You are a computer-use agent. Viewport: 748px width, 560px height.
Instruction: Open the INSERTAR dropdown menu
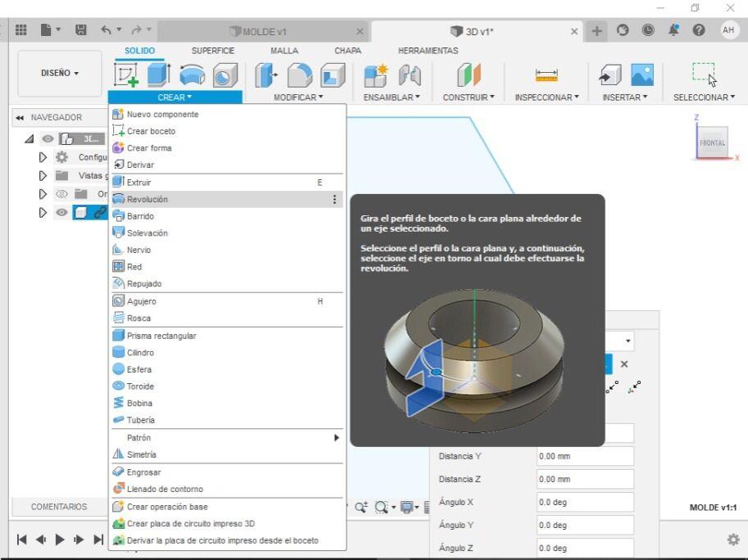(625, 97)
